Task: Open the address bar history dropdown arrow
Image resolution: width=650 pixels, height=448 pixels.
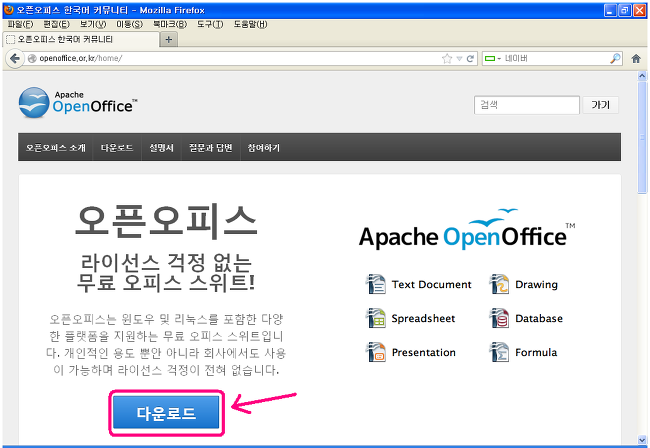Action: [x=459, y=59]
